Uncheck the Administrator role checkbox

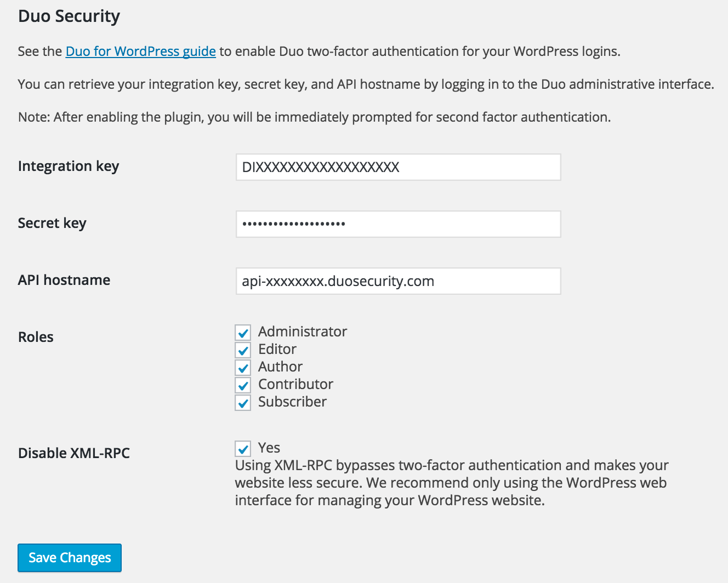[243, 332]
